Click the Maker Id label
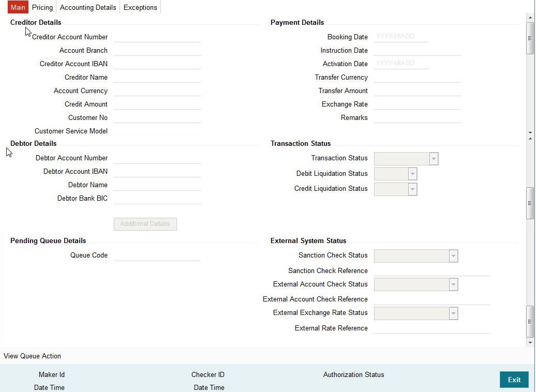Screen dimensions: 536x392 (52, 374)
